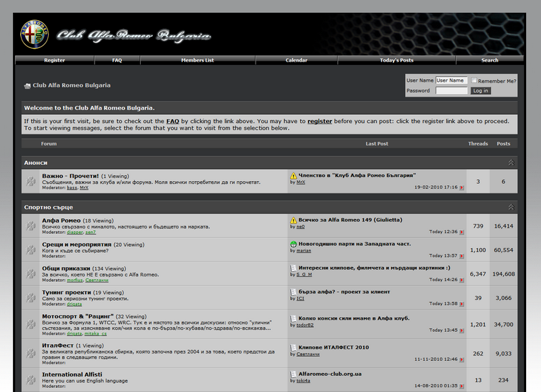Click forum status icon for Важно - Прочети!
Image resolution: width=541 pixels, height=392 pixels.
30,181
